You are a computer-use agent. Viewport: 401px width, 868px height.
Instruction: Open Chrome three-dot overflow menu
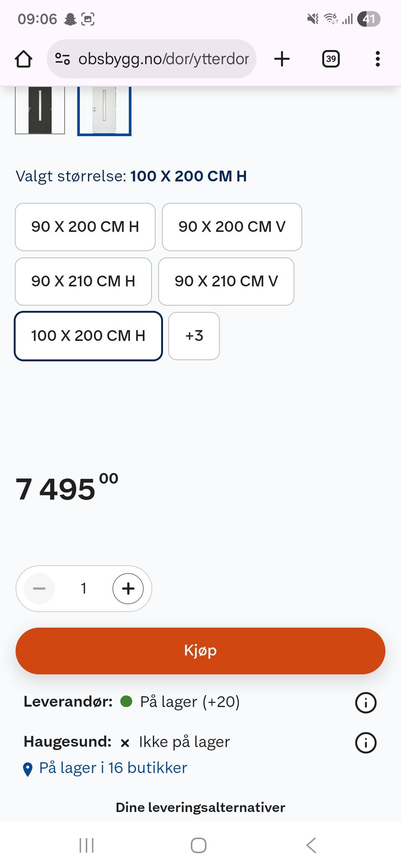tap(378, 59)
